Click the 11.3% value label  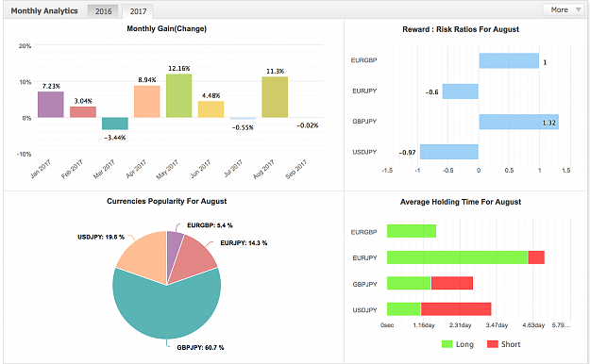[x=275, y=72]
